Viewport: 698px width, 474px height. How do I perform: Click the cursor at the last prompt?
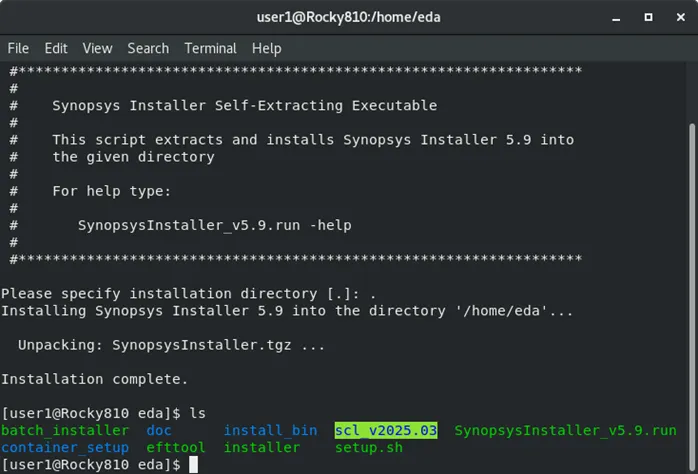193,465
